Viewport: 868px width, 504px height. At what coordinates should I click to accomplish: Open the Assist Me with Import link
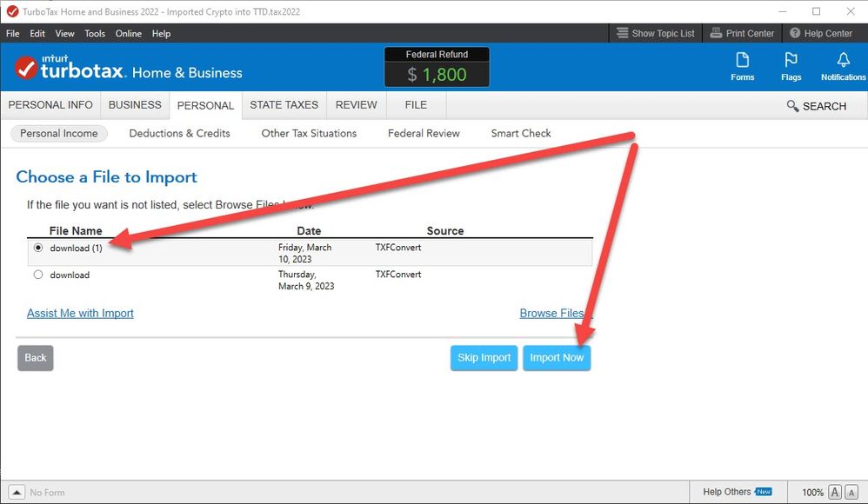(80, 313)
